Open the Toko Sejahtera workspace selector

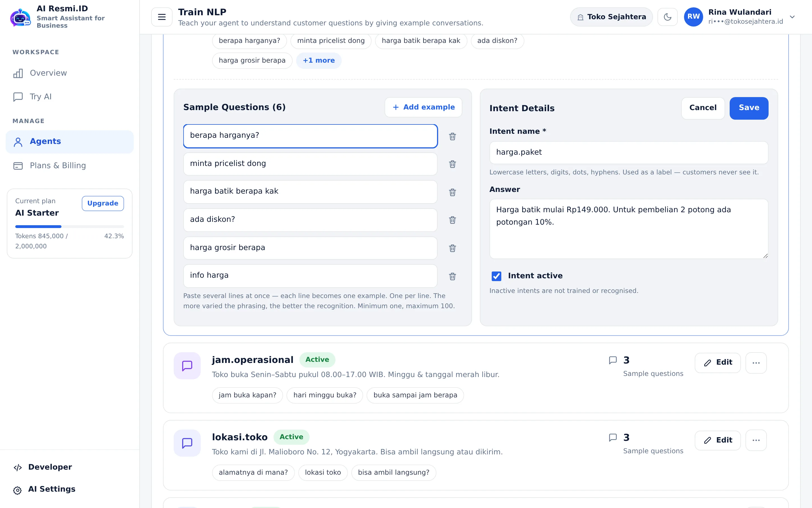click(611, 17)
